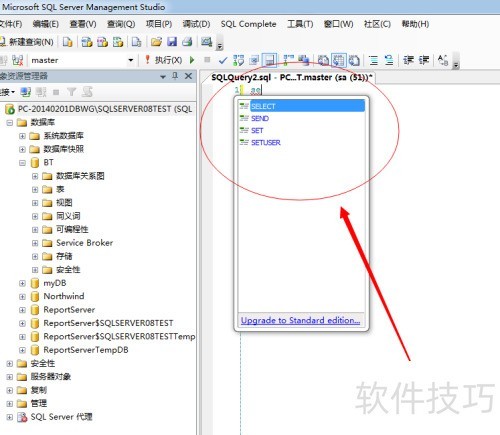
Task: Click the Activity Monitor icon in toolbar
Action: point(206,42)
